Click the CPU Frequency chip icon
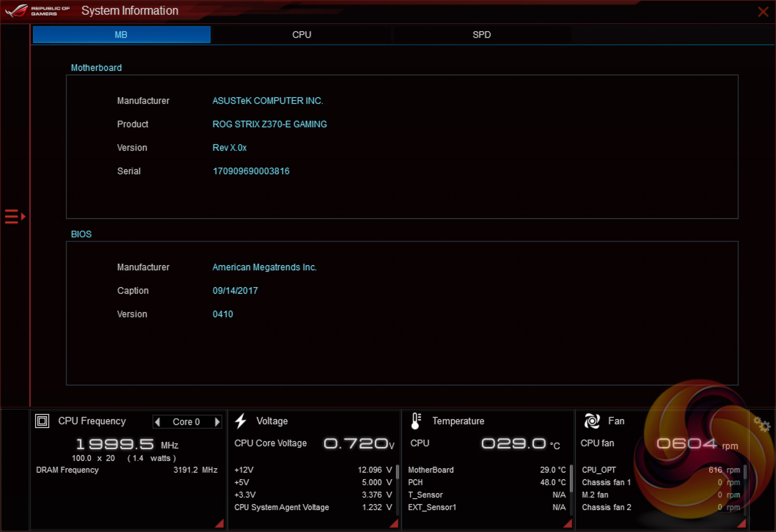 [42, 421]
